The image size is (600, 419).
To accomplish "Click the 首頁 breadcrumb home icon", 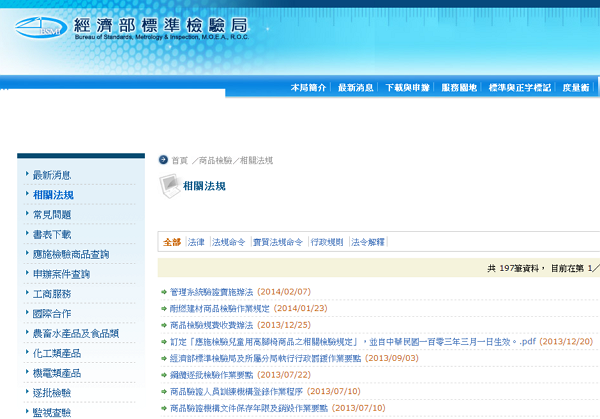I will click(164, 160).
